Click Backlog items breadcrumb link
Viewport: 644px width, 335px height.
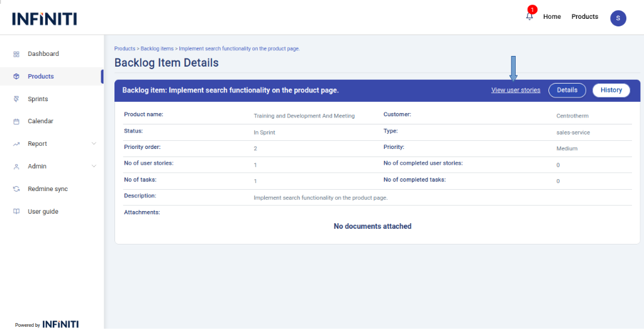tap(157, 48)
